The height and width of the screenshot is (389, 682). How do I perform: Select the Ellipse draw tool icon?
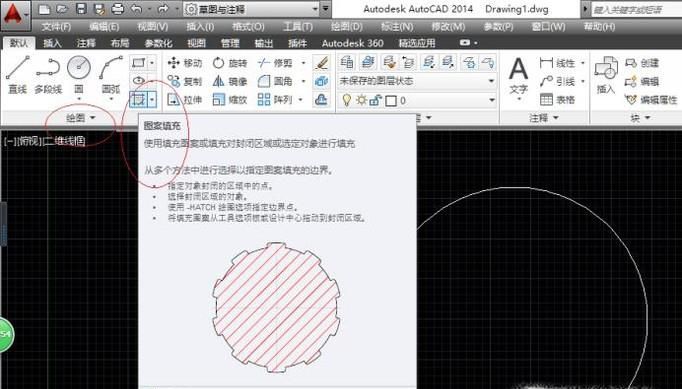click(x=138, y=80)
